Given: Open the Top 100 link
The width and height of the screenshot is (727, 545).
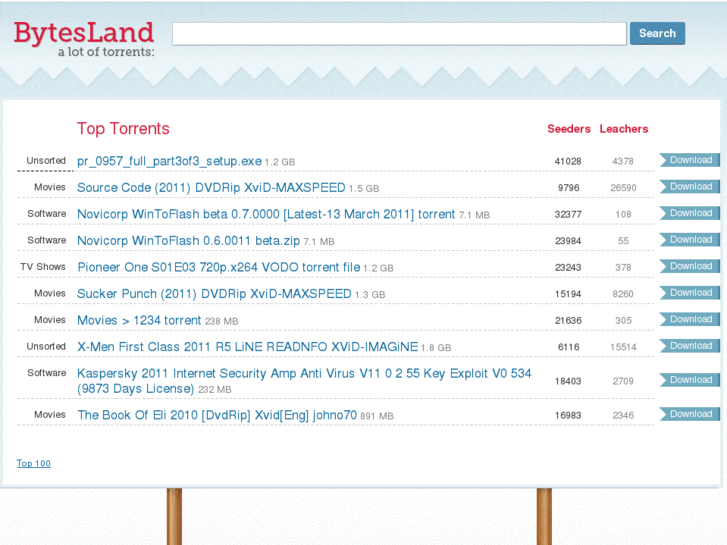Looking at the screenshot, I should click(x=34, y=463).
